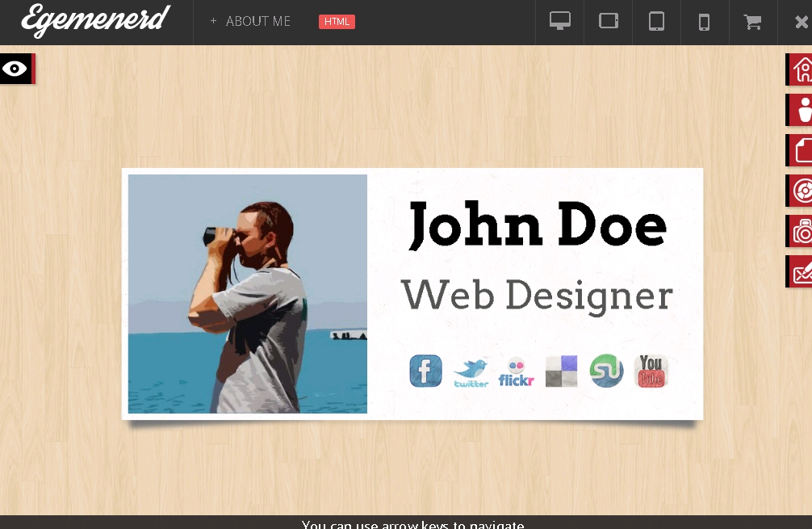
Task: Switch to landscape tablet preview
Action: click(x=609, y=22)
